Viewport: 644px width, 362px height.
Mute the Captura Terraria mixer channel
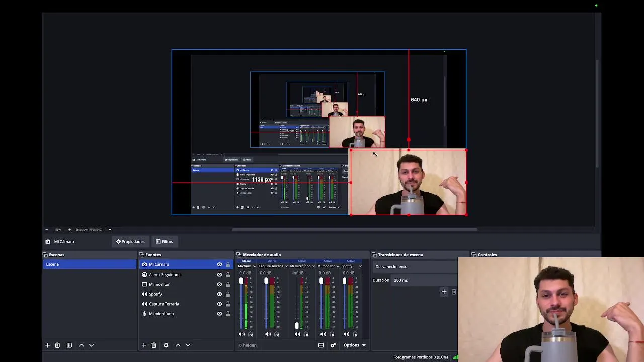268,334
